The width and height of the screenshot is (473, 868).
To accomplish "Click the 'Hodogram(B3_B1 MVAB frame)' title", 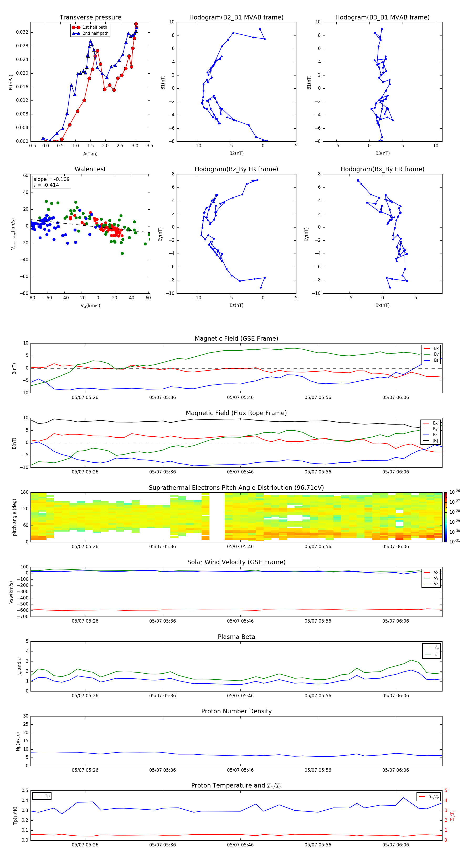I will click(x=382, y=18).
